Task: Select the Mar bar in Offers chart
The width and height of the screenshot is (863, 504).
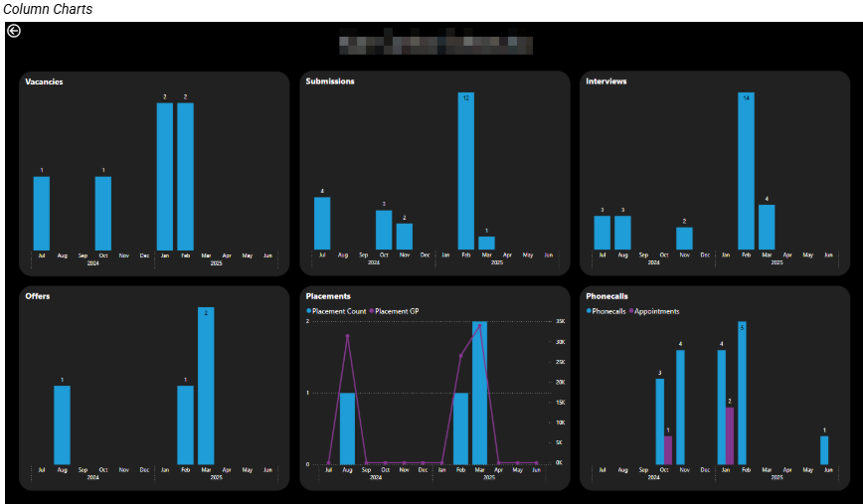Action: coord(206,386)
